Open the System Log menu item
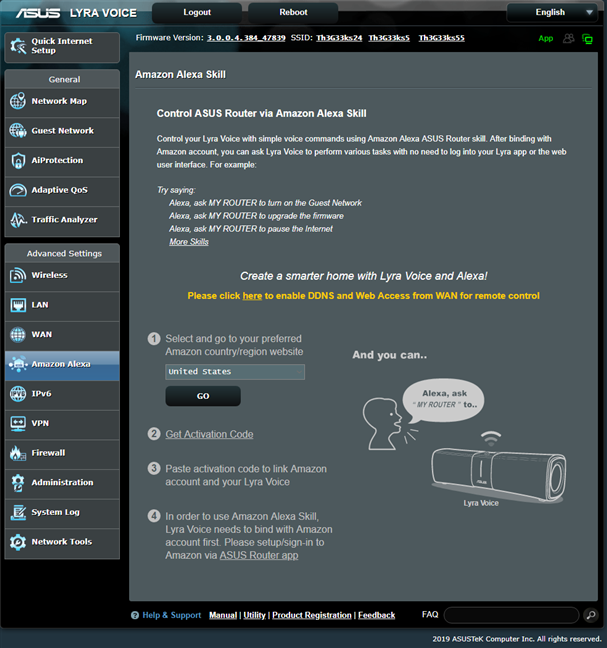Screen dimensions: 607x648 [x=62, y=513]
